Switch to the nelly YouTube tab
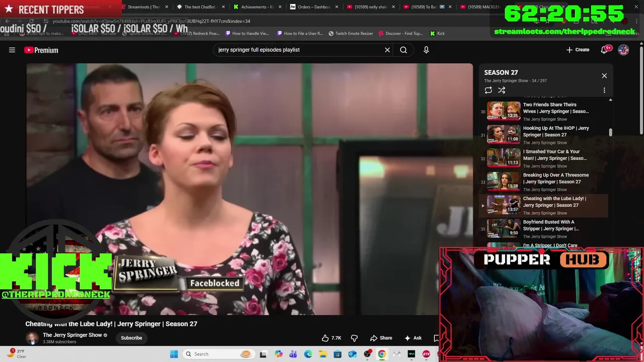The width and height of the screenshot is (644, 362). pyautogui.click(x=371, y=7)
